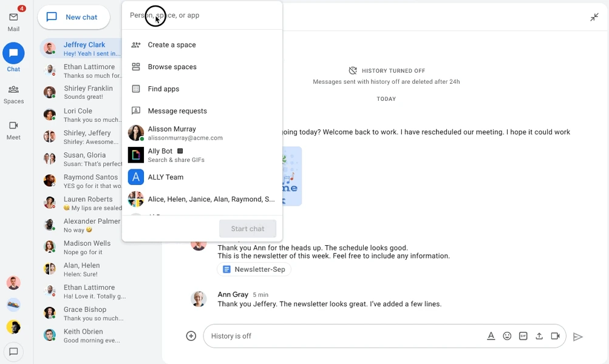
Task: Click the text formatting icon in composer
Action: (491, 336)
